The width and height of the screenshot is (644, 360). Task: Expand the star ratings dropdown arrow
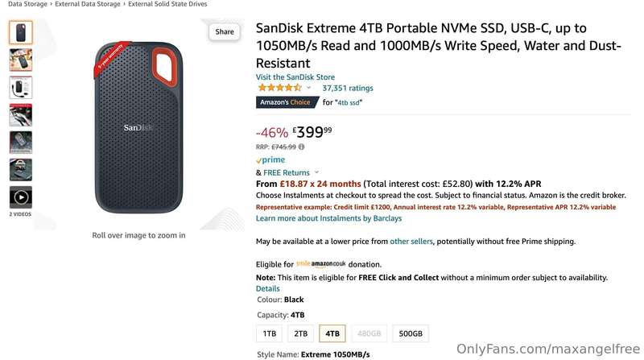coord(308,88)
